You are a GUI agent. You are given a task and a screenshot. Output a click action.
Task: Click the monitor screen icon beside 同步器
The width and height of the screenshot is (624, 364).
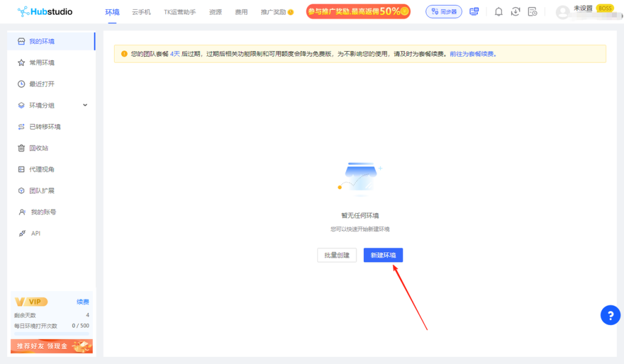pyautogui.click(x=474, y=12)
